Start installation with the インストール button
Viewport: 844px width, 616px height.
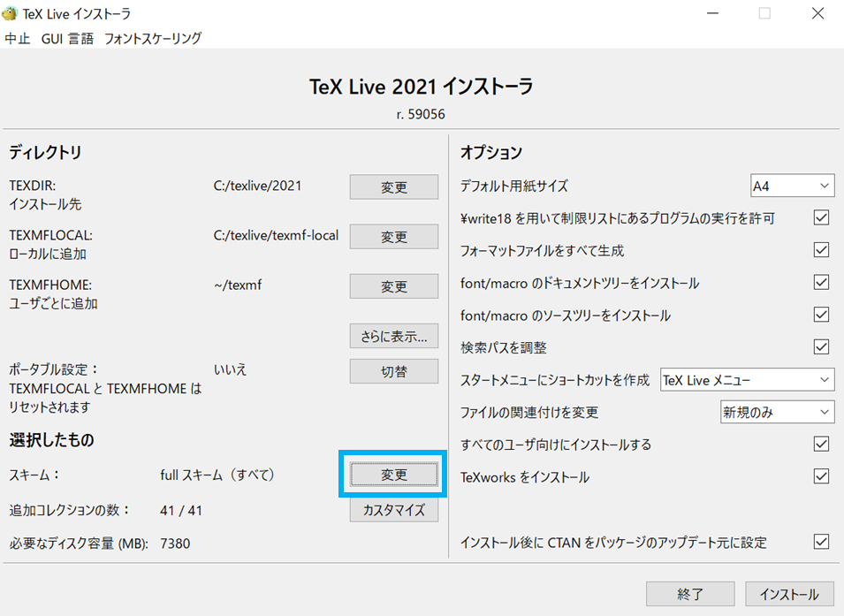[789, 593]
